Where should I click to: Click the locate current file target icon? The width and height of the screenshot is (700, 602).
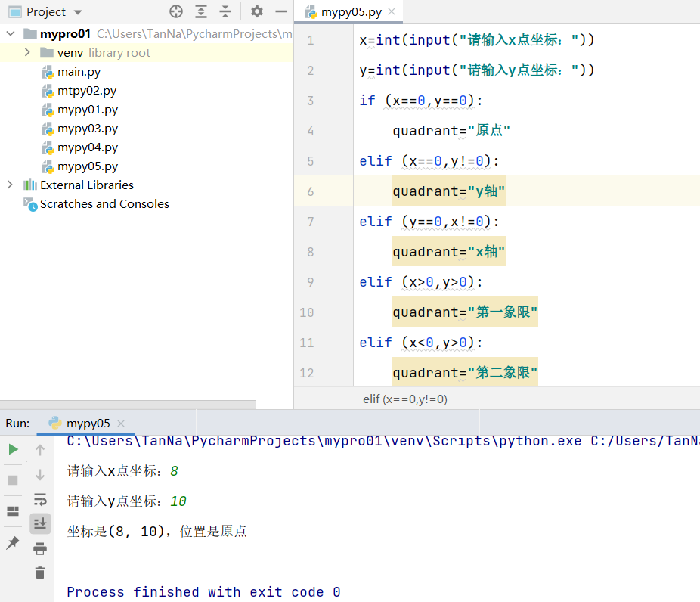(176, 11)
